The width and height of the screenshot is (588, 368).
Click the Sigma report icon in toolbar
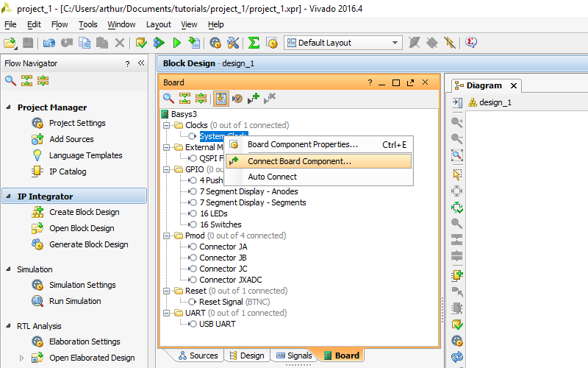click(x=254, y=43)
